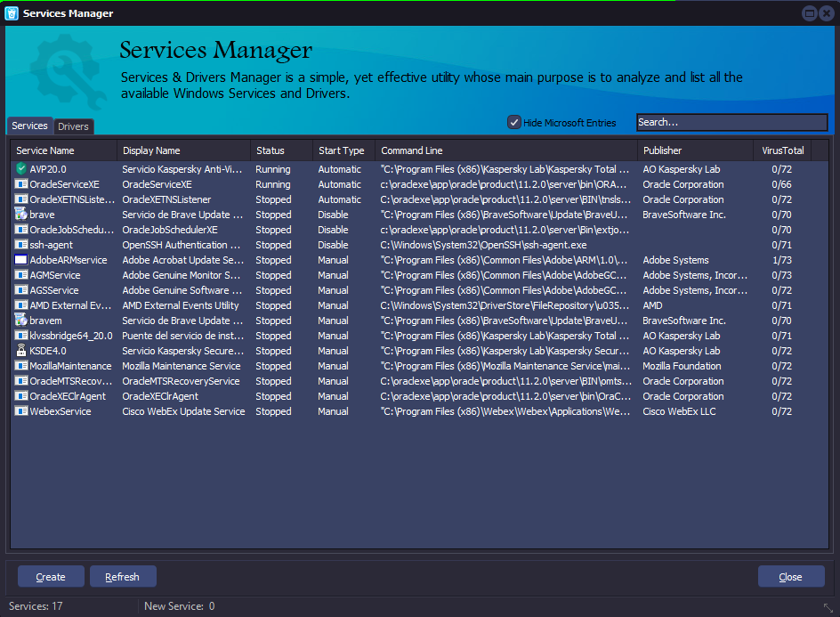Screen dimensions: 840x617
Task: Click the OracleMTSRecovery row icon
Action: pos(20,380)
